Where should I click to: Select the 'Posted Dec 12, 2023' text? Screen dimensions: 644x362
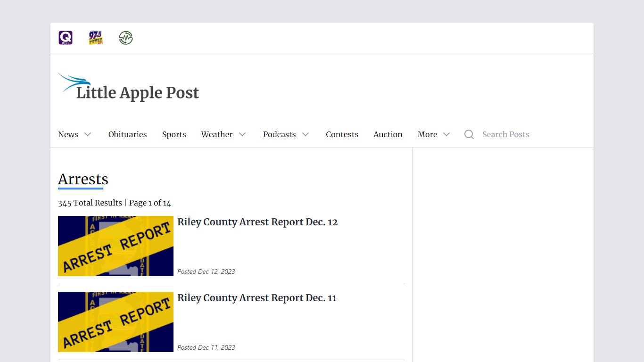(206, 271)
